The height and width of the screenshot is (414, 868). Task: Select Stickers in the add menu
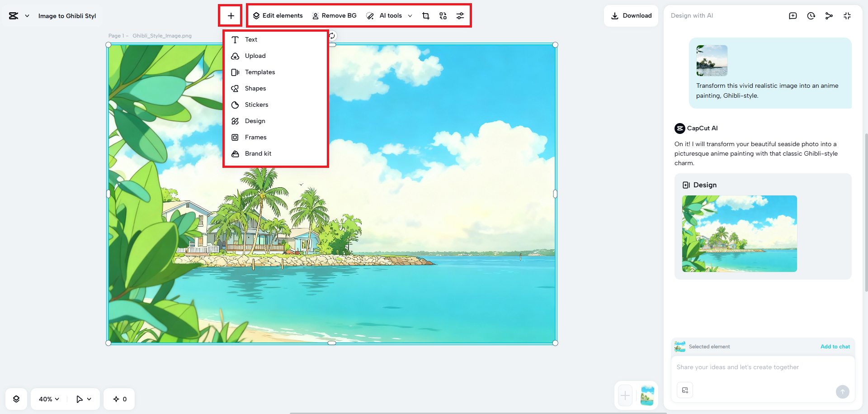(x=276, y=105)
